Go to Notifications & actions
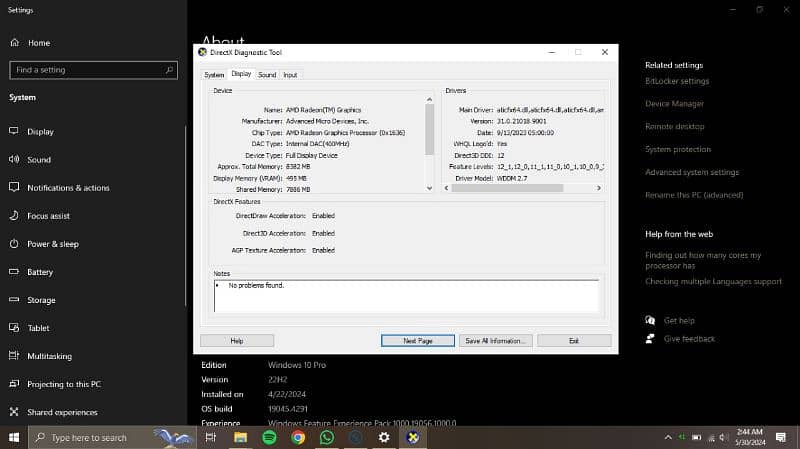This screenshot has width=800, height=449. pyautogui.click(x=68, y=187)
